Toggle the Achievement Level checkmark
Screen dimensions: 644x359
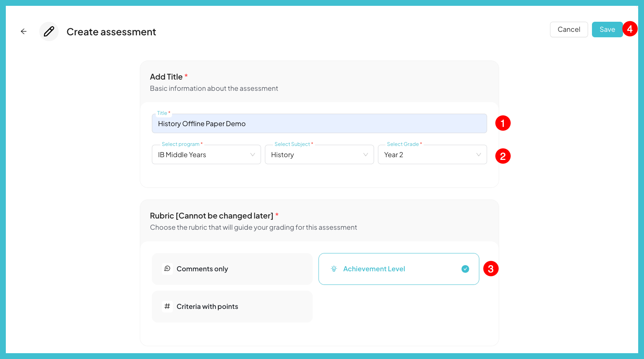point(465,269)
